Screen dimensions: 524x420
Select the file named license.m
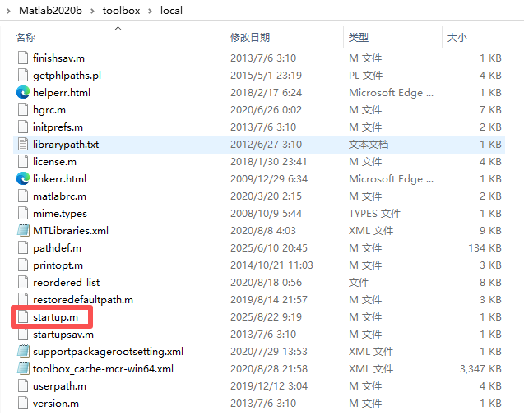point(54,162)
